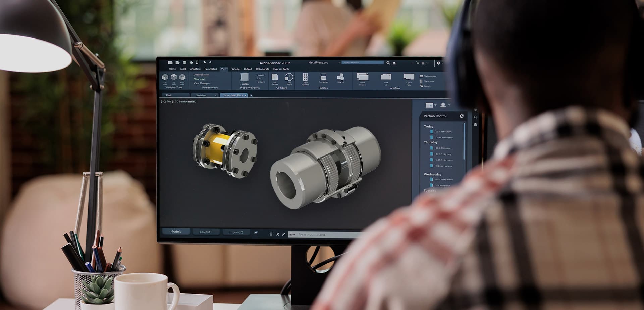
Task: Open the Properties palette
Action: tap(323, 78)
